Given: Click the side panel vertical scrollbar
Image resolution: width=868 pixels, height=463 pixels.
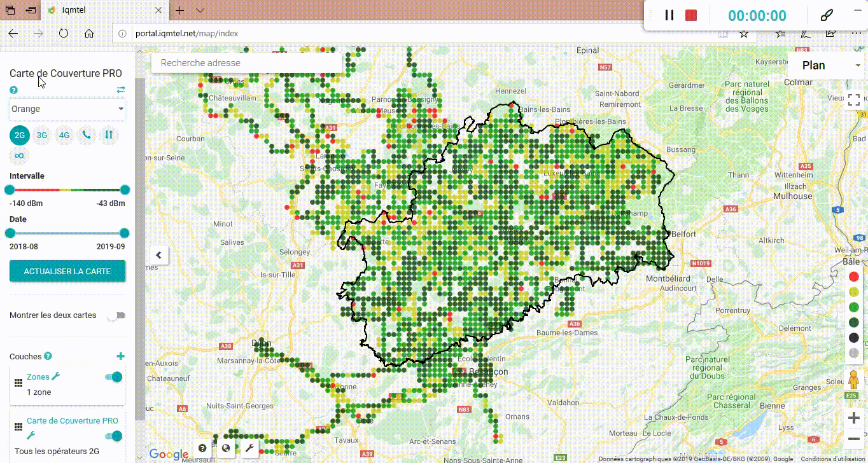Looking at the screenshot, I should coord(139,248).
